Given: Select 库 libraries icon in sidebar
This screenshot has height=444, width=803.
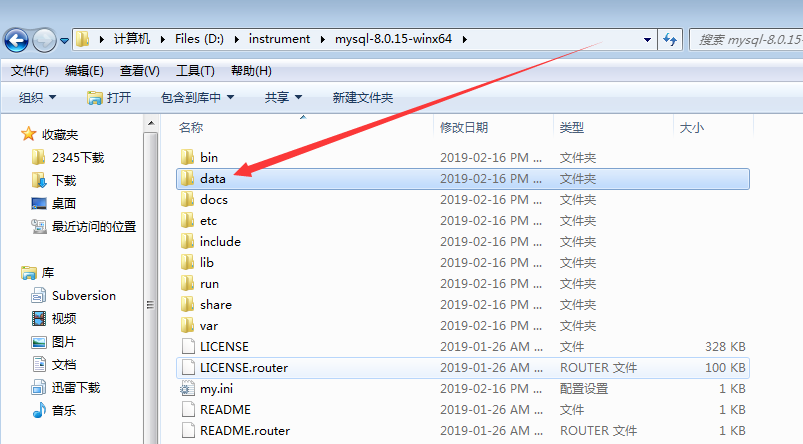Looking at the screenshot, I should coord(29,272).
